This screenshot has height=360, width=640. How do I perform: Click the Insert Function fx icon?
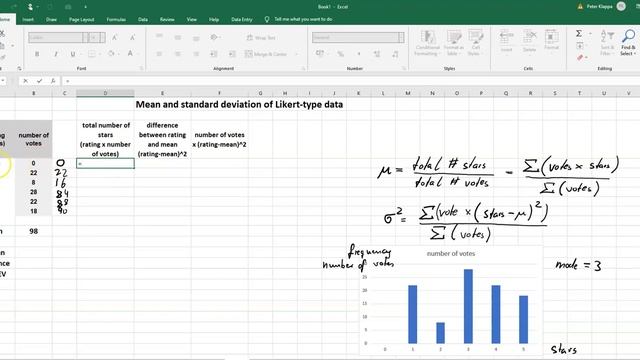pyautogui.click(x=53, y=81)
